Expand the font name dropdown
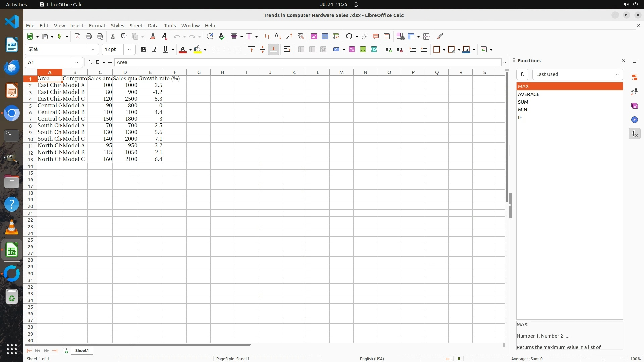 [93, 49]
